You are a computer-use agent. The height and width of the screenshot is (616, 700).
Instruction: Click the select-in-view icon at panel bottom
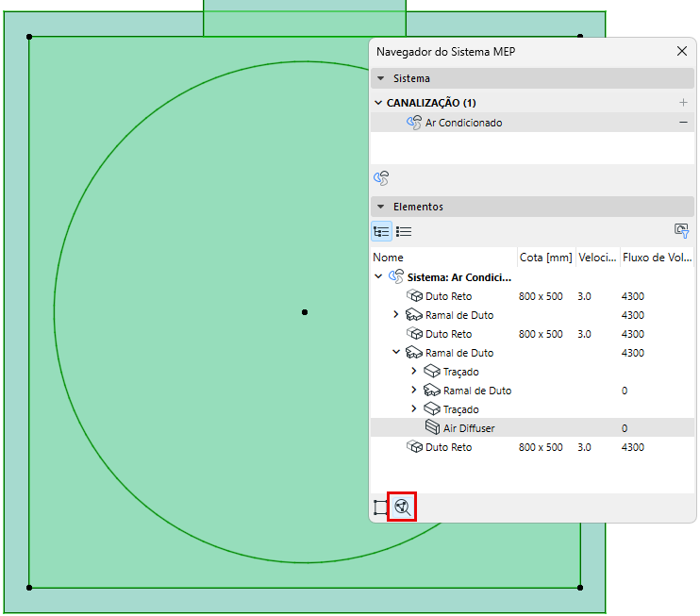coord(381,507)
